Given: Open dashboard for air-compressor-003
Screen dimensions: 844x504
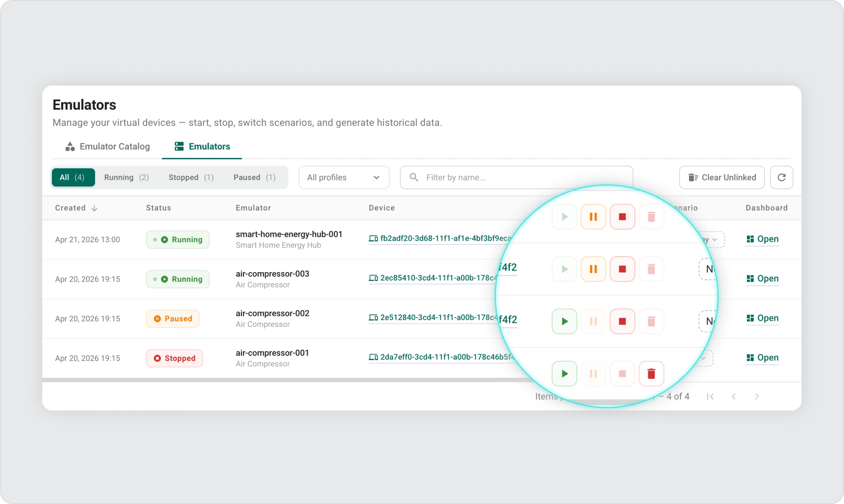Looking at the screenshot, I should tap(762, 279).
